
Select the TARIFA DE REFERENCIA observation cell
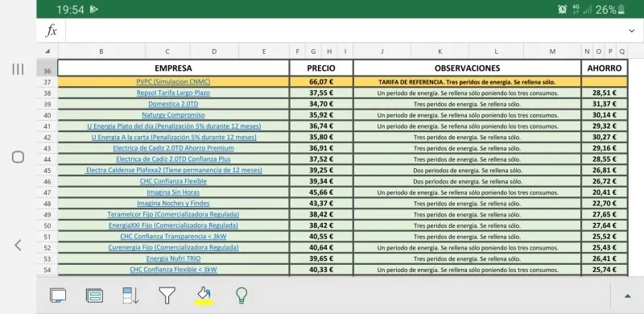[468, 82]
